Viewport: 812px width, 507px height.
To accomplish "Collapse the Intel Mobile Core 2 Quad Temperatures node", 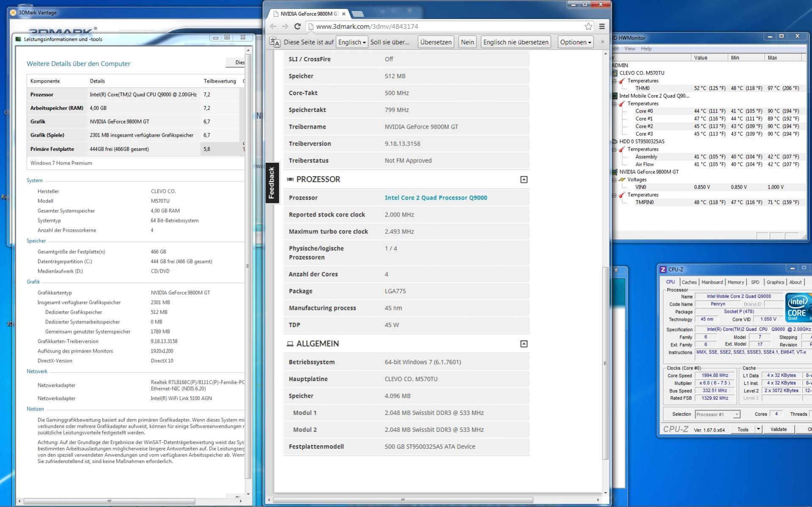I will click(x=615, y=104).
